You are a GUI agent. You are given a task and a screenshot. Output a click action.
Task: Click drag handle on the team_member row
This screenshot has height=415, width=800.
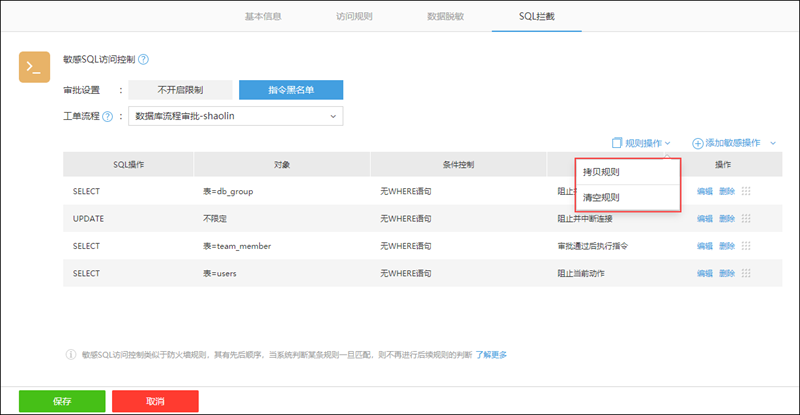pos(746,245)
